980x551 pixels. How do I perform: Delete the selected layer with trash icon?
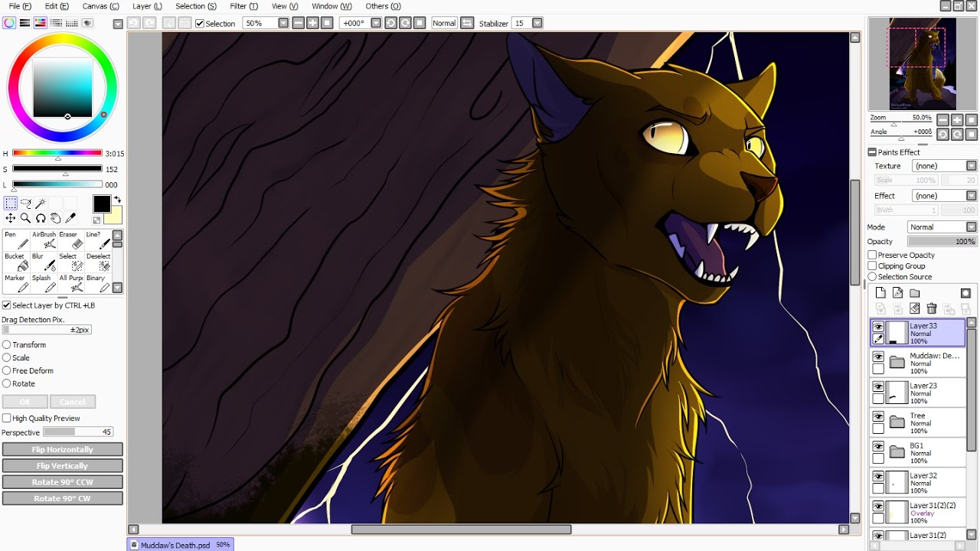(x=932, y=308)
